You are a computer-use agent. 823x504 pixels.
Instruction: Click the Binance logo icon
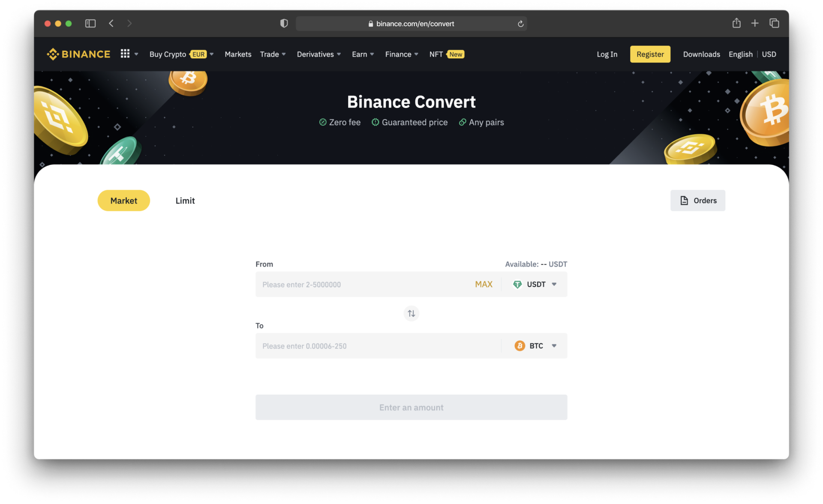(53, 54)
